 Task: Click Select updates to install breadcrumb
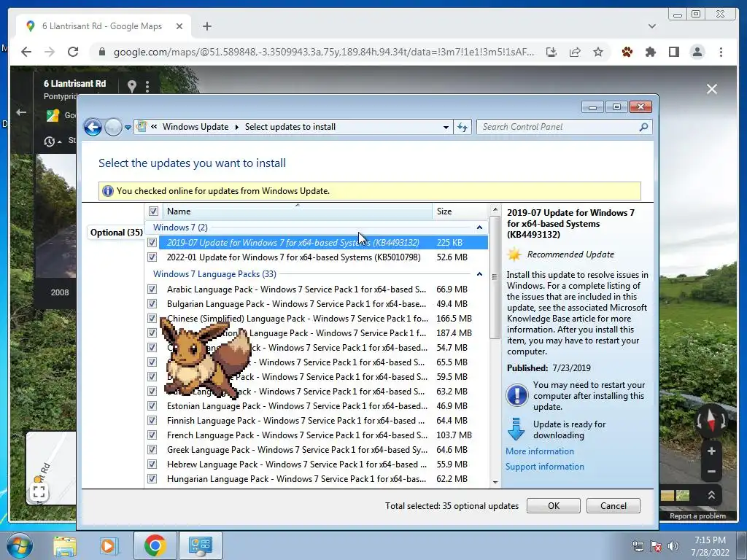coord(290,127)
